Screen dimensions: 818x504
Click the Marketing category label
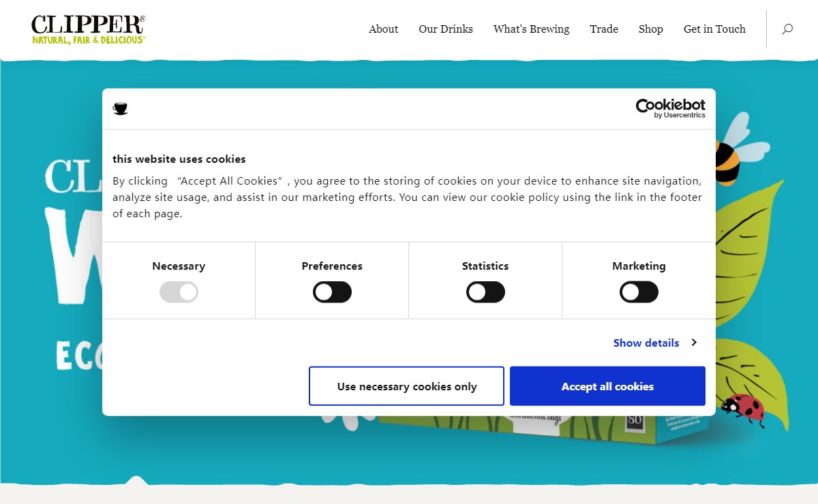(639, 266)
